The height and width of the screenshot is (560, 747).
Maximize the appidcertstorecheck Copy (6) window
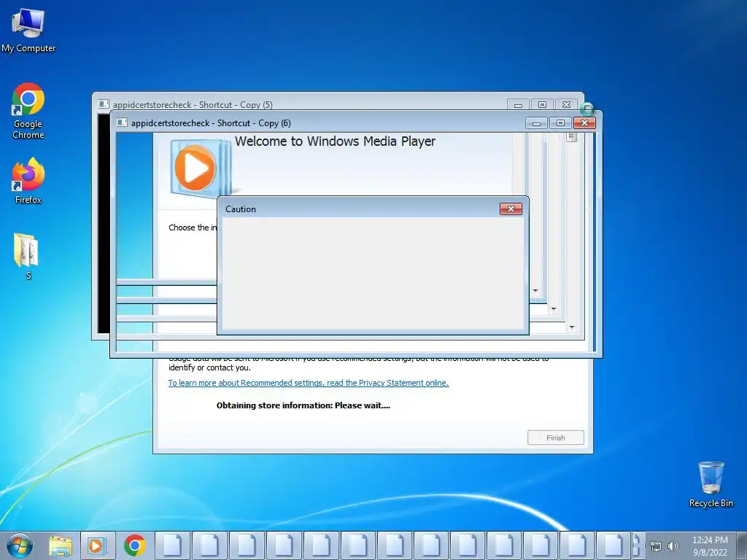560,123
